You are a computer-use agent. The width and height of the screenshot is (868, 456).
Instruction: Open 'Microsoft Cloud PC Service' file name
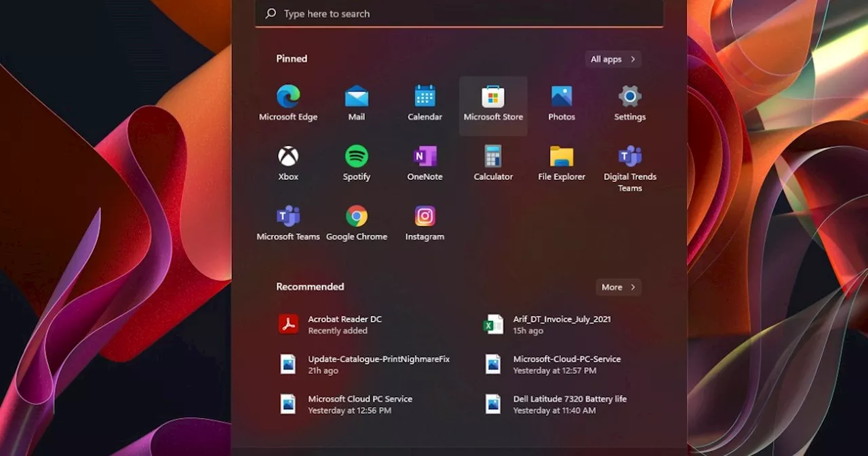[360, 399]
